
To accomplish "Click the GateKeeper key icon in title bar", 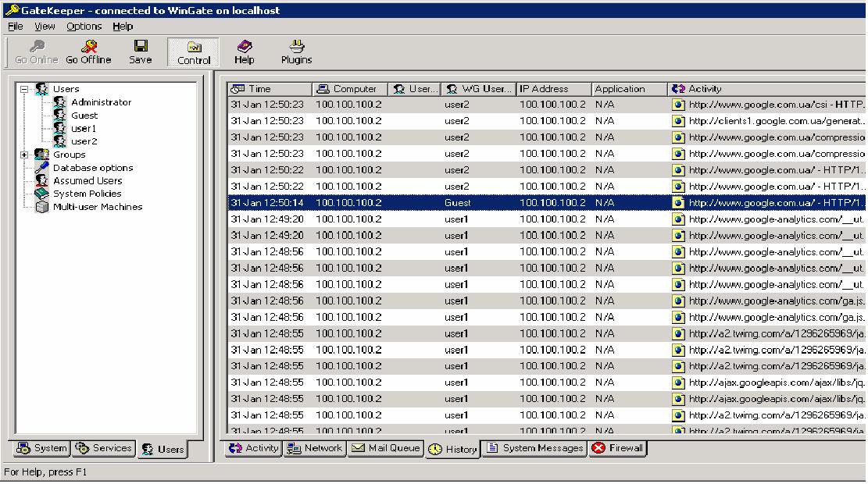I will pyautogui.click(x=11, y=9).
